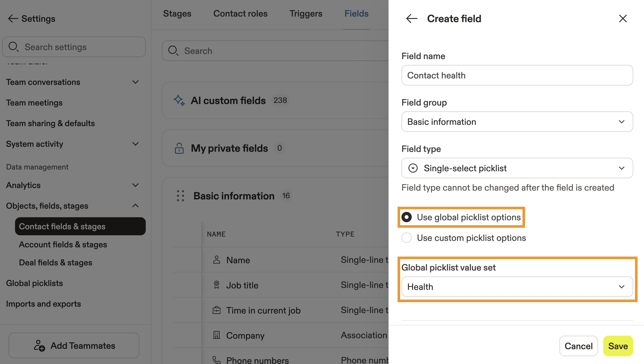
Task: Switch to the Contact roles tab
Action: [240, 14]
